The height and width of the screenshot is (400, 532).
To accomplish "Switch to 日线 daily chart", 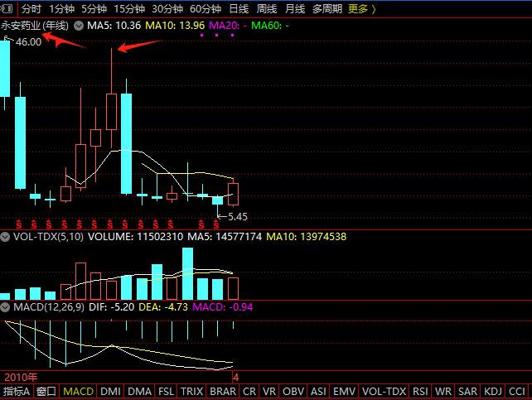I will coord(239,9).
